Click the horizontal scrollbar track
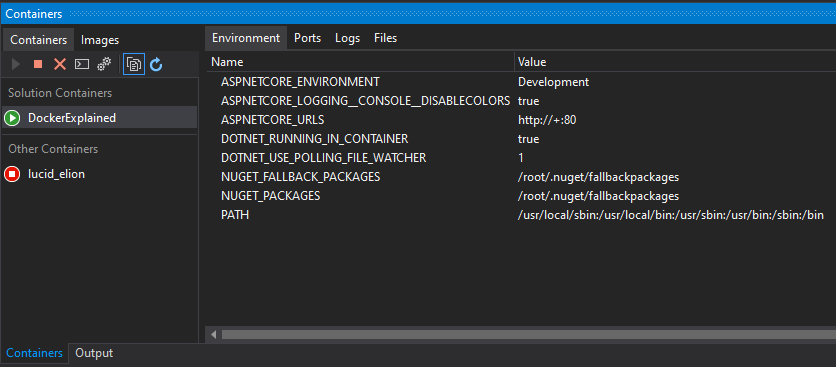Image resolution: width=836 pixels, height=367 pixels. [x=528, y=334]
